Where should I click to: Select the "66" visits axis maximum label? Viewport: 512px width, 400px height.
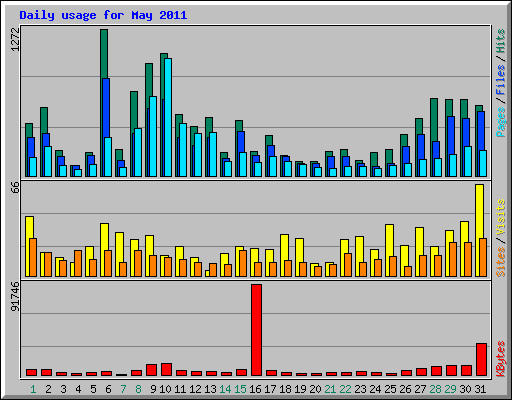(15, 187)
